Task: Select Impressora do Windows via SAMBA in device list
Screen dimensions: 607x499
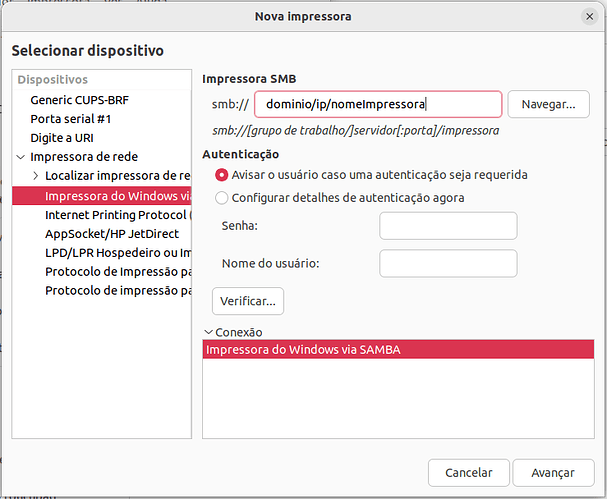Action: (x=117, y=195)
